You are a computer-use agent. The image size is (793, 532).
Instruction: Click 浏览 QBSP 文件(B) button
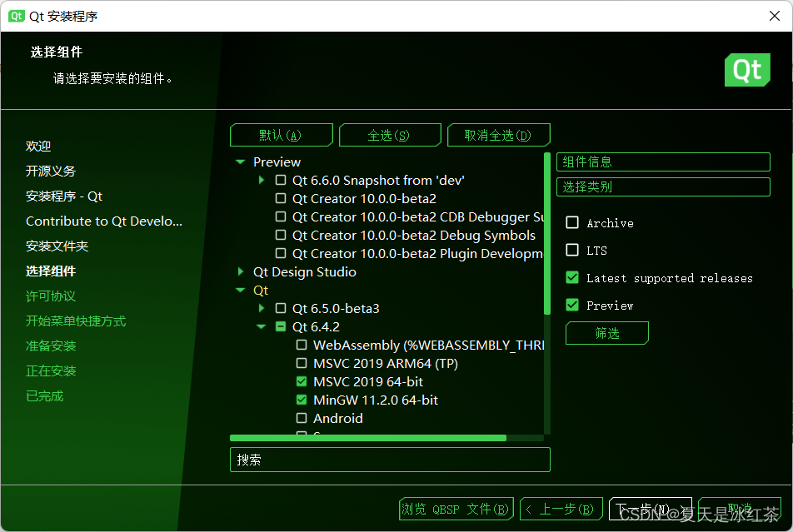[x=456, y=509]
